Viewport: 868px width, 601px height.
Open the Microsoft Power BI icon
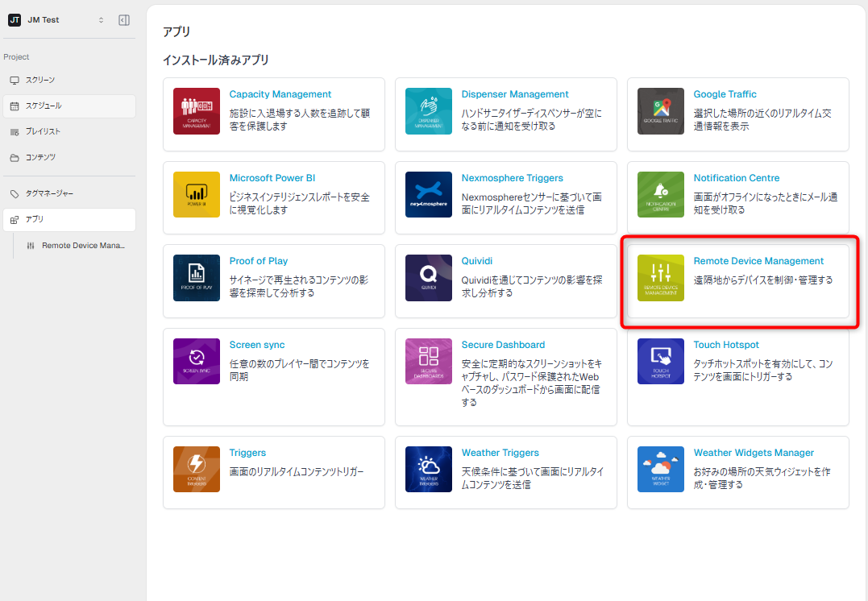pos(197,195)
